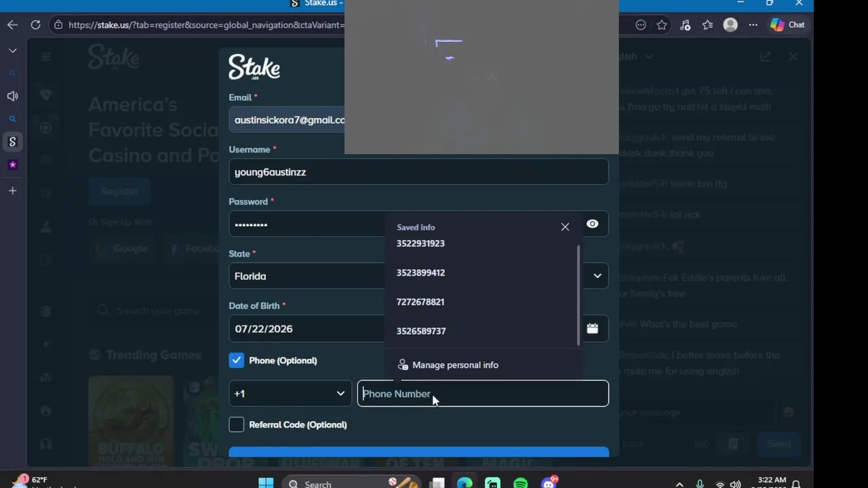Expand the Edge vertical tabs chevron
The height and width of the screenshot is (488, 868).
pyautogui.click(x=12, y=51)
